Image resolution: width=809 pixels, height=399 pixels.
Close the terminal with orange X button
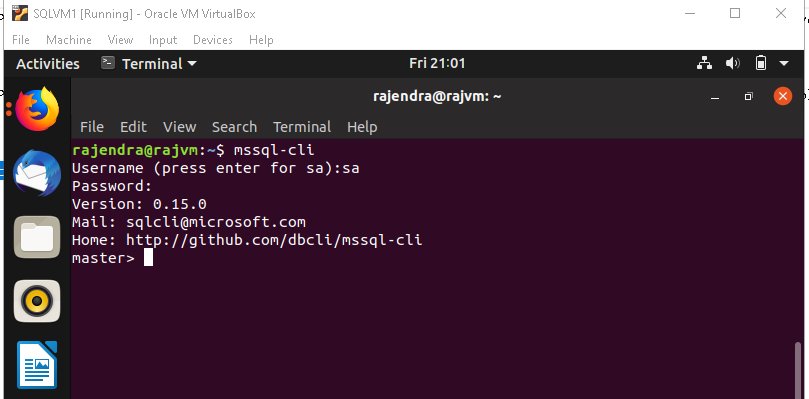point(783,96)
